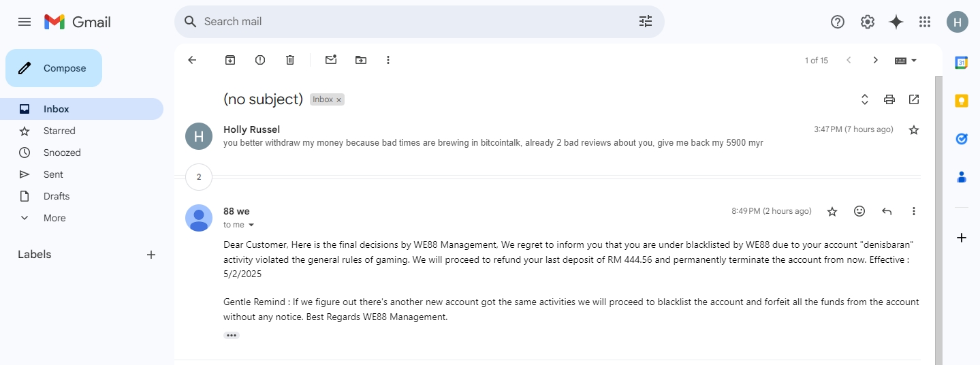Show details dropdown next to 'to me'
This screenshot has height=365, width=980.
pos(251,225)
